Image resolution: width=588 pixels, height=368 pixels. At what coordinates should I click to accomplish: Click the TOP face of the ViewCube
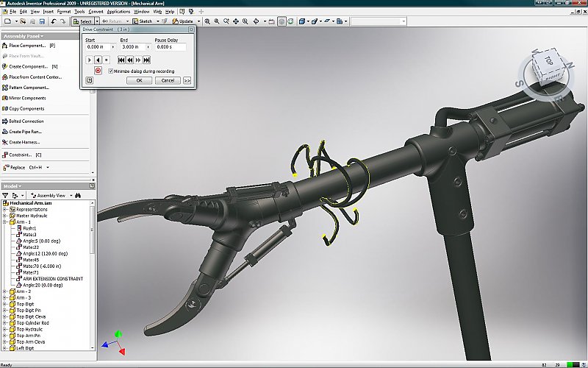point(548,60)
